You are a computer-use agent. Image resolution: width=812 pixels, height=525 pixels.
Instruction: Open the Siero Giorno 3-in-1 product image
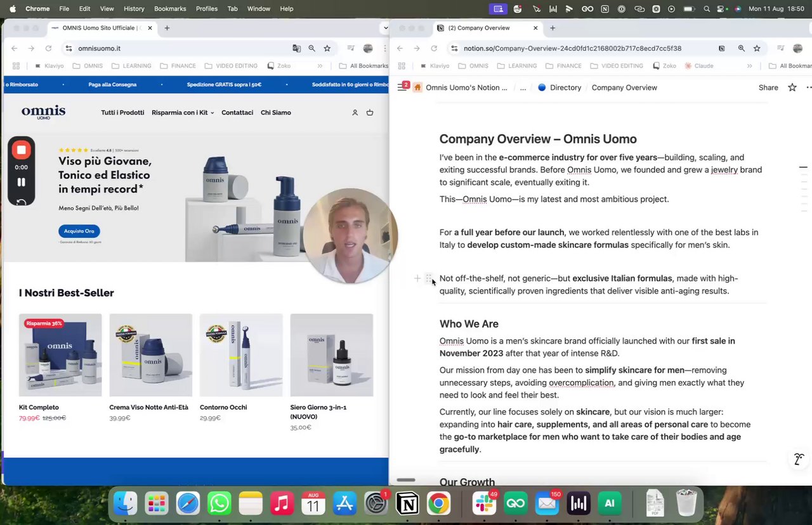tap(332, 355)
